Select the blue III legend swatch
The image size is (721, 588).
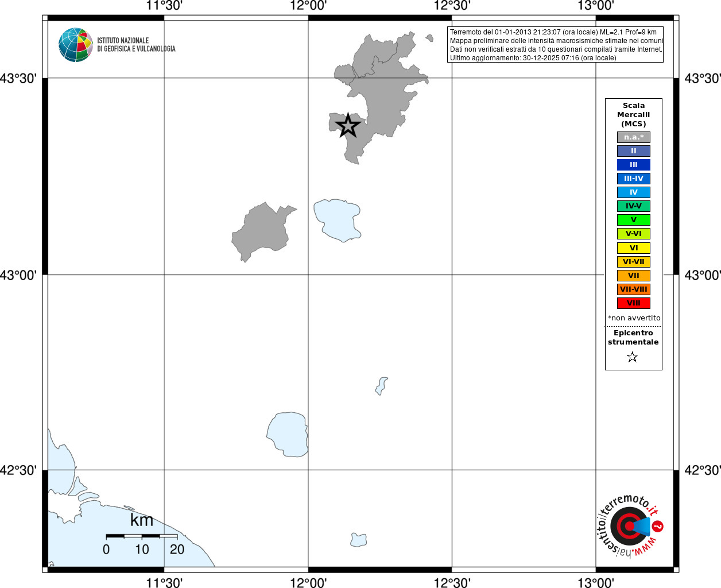pyautogui.click(x=634, y=165)
